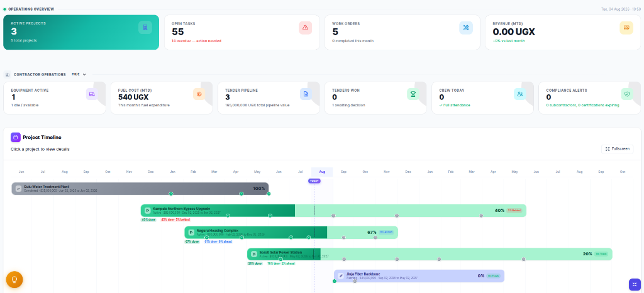Click the '100%' label on Gulu bar

258,189
